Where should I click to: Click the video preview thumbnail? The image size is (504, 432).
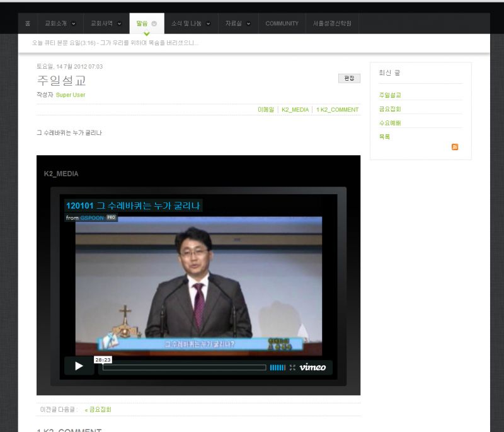tap(198, 286)
